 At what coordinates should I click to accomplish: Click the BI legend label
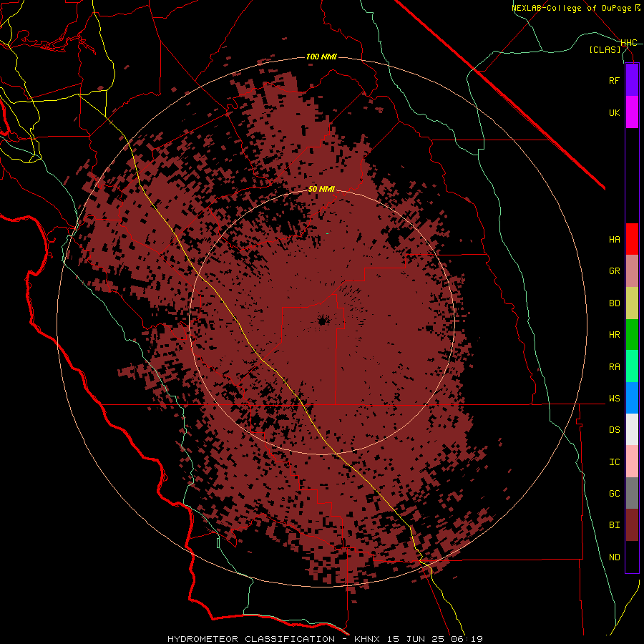coord(614,525)
